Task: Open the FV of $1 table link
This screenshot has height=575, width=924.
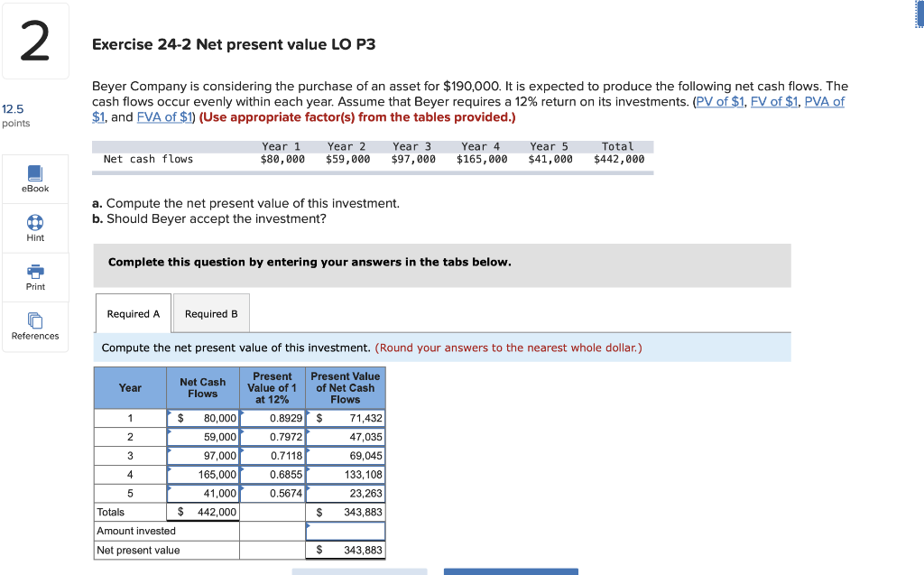Action: click(775, 101)
